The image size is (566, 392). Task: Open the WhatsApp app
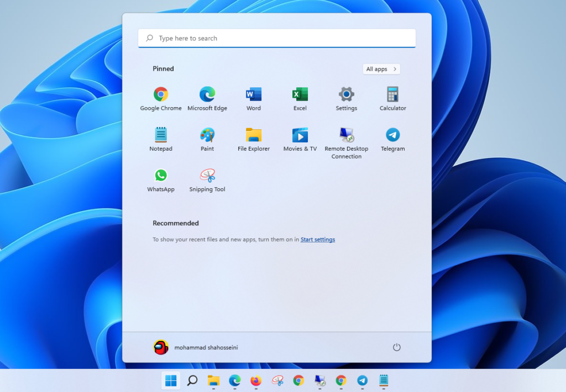click(x=161, y=180)
